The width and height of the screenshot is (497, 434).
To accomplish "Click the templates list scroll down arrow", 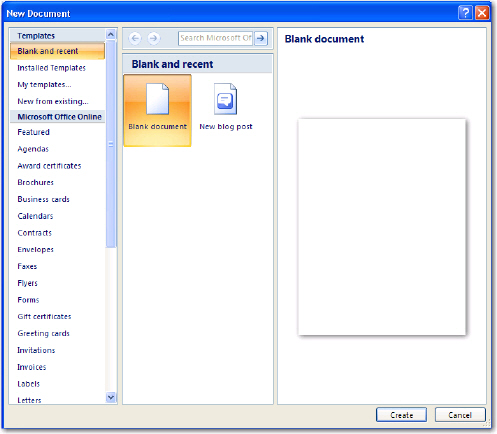I will (111, 397).
